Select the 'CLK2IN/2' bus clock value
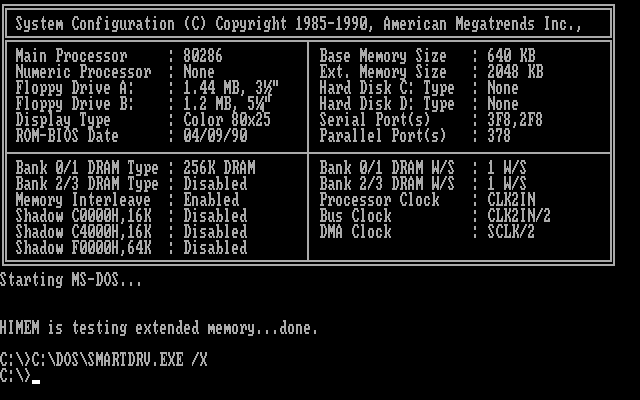The height and width of the screenshot is (400, 640). [x=519, y=216]
